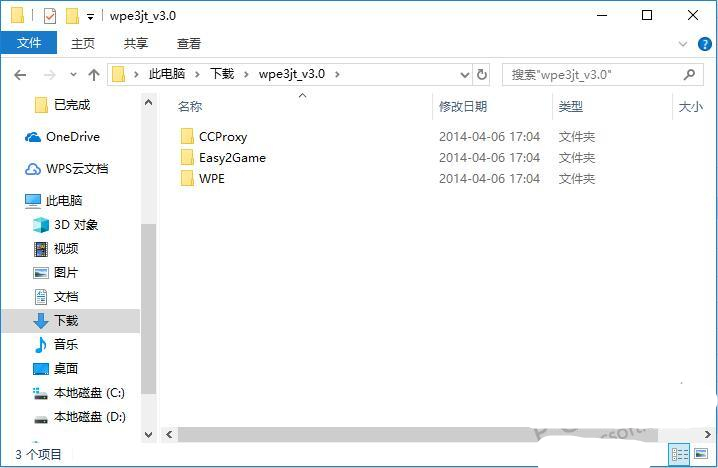
Task: Go up one folder level arrow
Action: (94, 75)
